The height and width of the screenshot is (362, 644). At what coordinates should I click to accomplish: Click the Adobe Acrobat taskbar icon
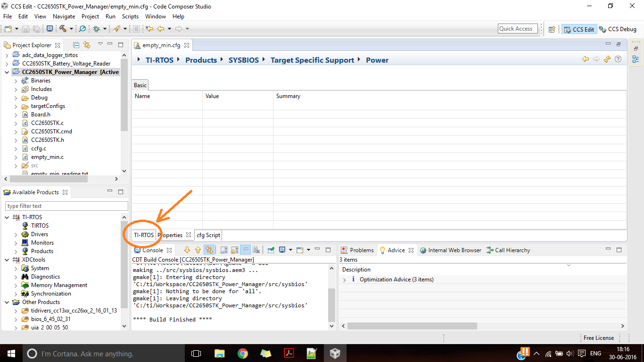click(289, 354)
